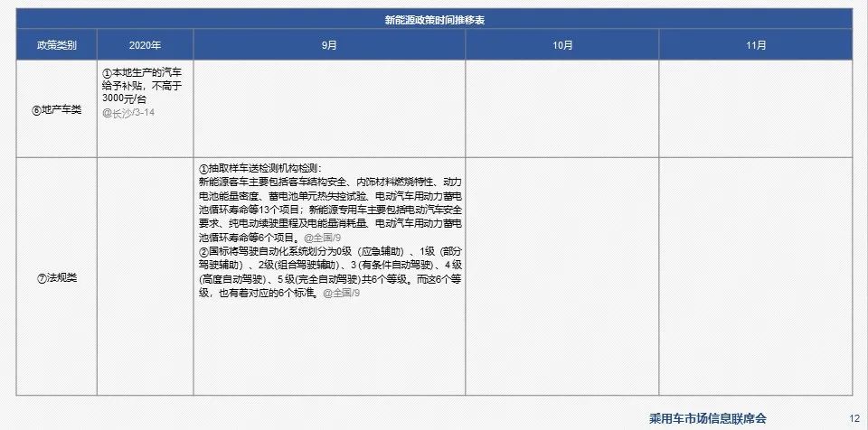This screenshot has width=868, height=430.
Task: Click the title 新能源政策时间推移表
Action: (434, 20)
